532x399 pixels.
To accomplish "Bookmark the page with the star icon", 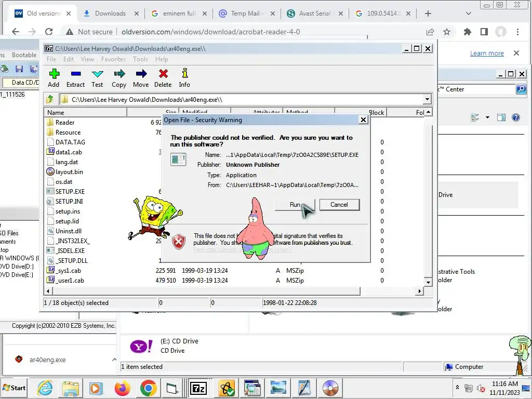I will click(446, 32).
